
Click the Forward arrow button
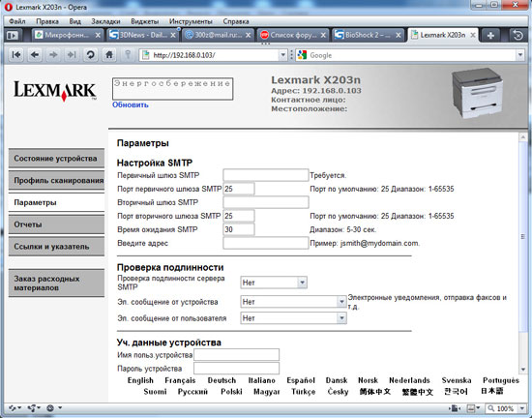click(x=53, y=54)
